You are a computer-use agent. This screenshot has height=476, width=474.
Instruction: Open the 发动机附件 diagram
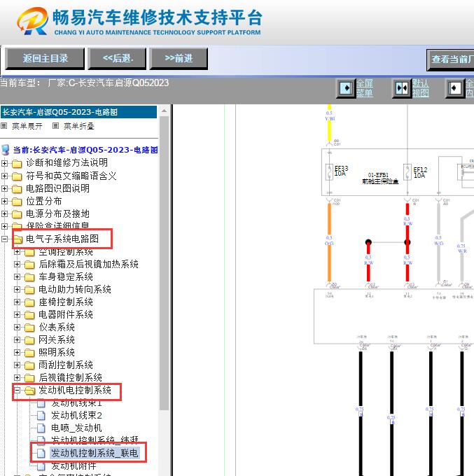74,465
